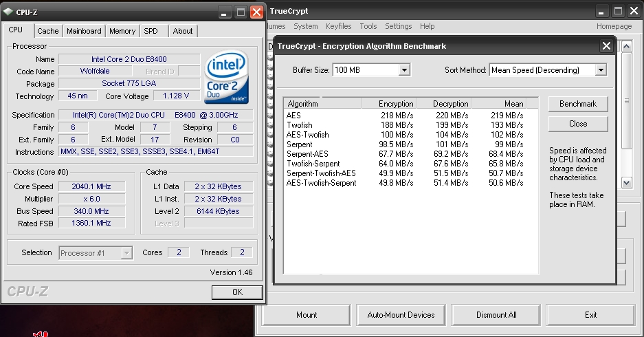Image resolution: width=644 pixels, height=337 pixels.
Task: Minimize the CPU-Z window
Action: [224, 12]
